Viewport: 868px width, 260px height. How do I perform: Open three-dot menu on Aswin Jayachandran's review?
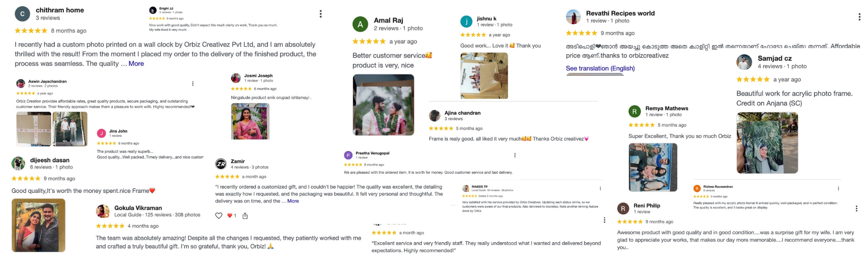tap(193, 84)
